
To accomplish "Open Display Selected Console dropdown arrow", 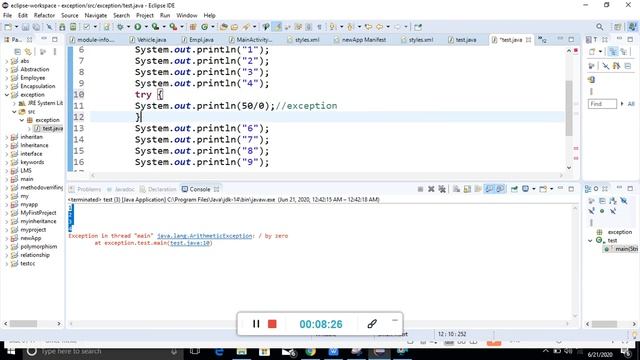I will (533, 189).
